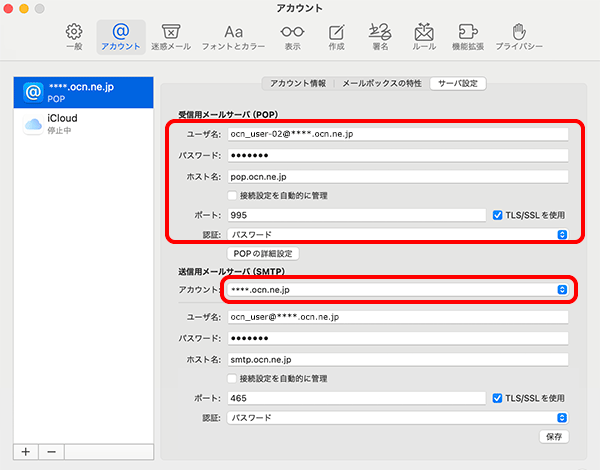The image size is (600, 470).
Task: Toggle POP 接続設定を自動的に管理 checkbox
Action: [x=232, y=196]
